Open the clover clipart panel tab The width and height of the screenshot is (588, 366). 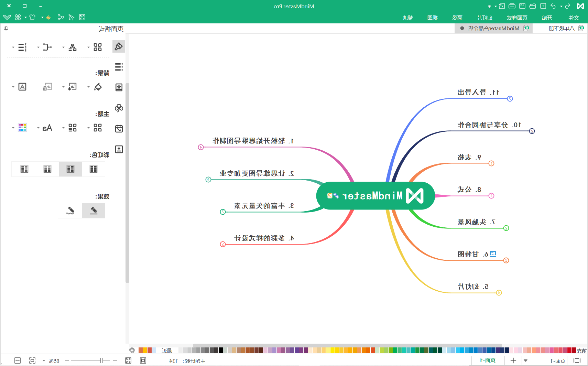click(119, 108)
